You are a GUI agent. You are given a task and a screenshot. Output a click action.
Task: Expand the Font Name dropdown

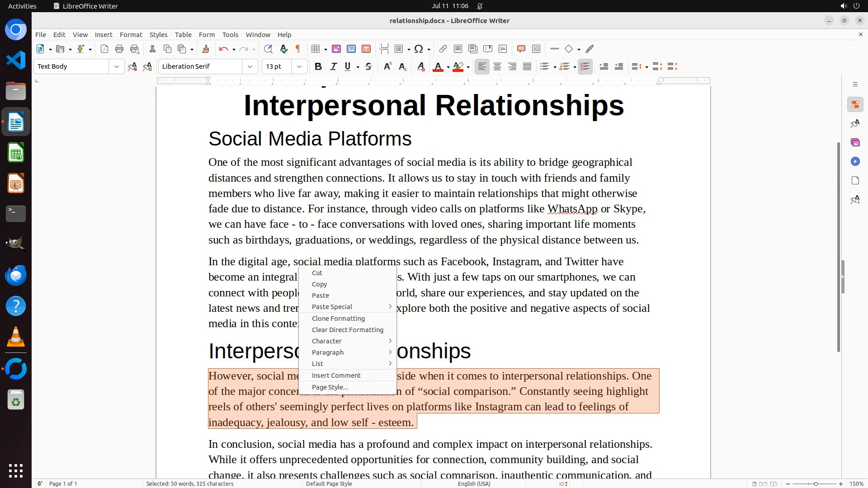(250, 66)
